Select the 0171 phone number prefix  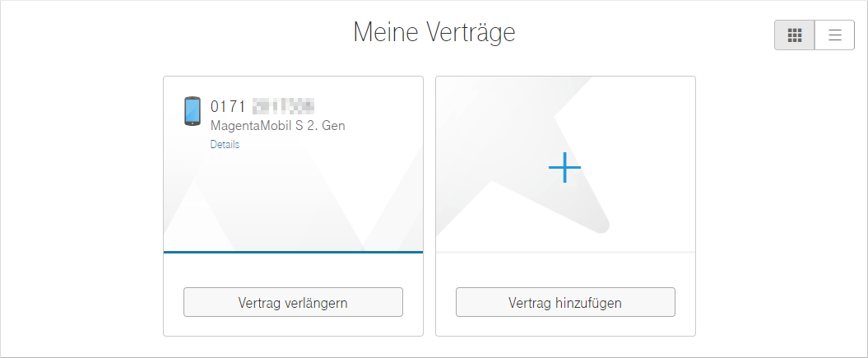tap(228, 107)
